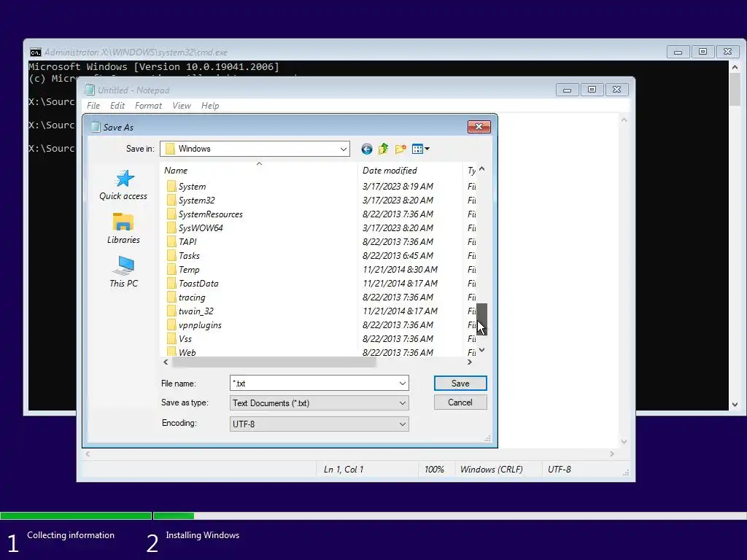Select the twain_32 folder icon
This screenshot has height=560, width=747.
[171, 311]
